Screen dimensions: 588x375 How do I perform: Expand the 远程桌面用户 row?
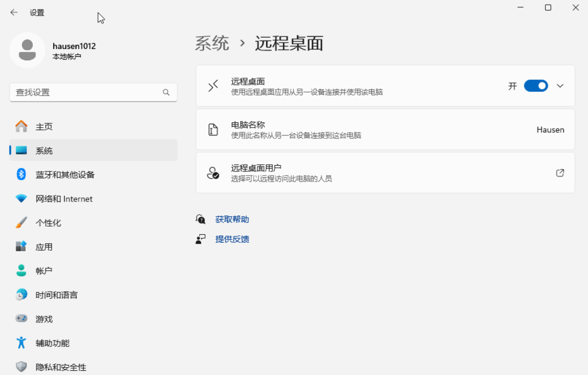point(385,172)
